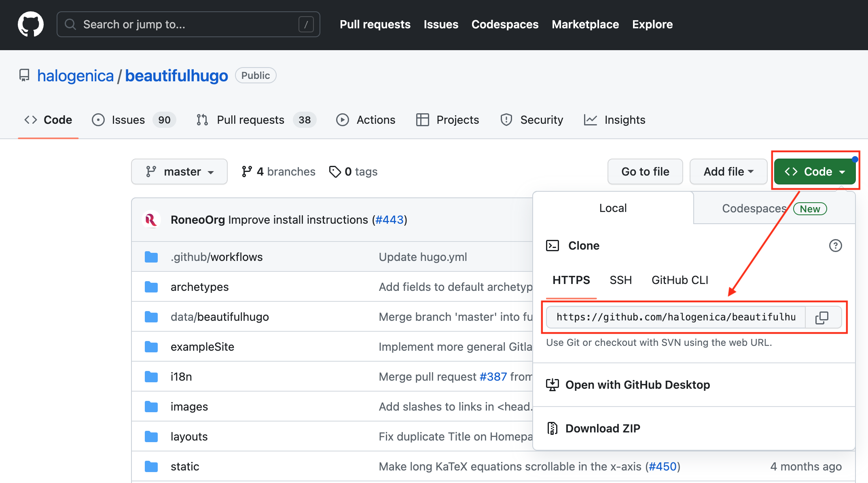Click the repository book icon
The width and height of the screenshot is (868, 483).
[x=24, y=75]
